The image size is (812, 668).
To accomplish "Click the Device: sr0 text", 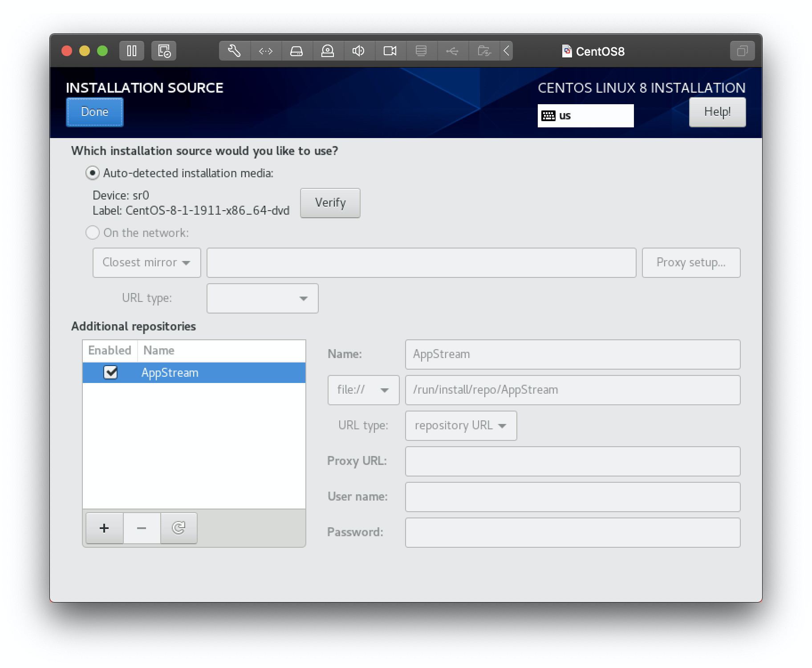I will click(x=121, y=196).
